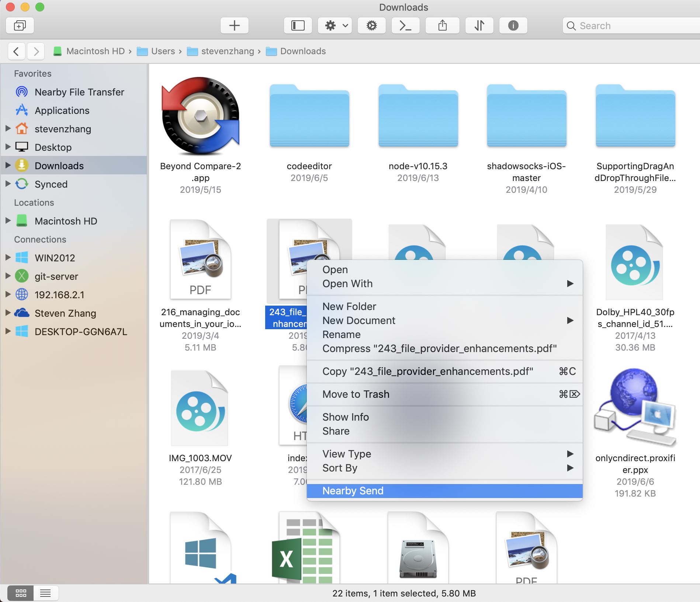
Task: Choose Rename in context menu
Action: (445, 334)
